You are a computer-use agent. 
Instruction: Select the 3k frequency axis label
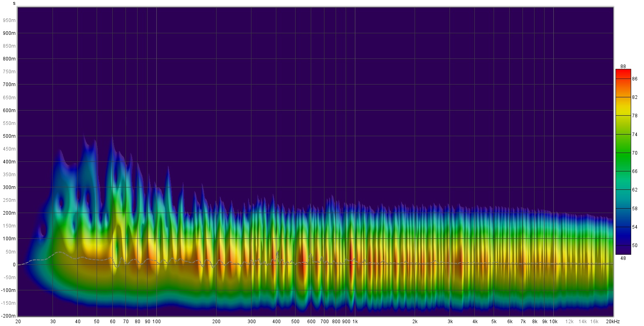450,322
